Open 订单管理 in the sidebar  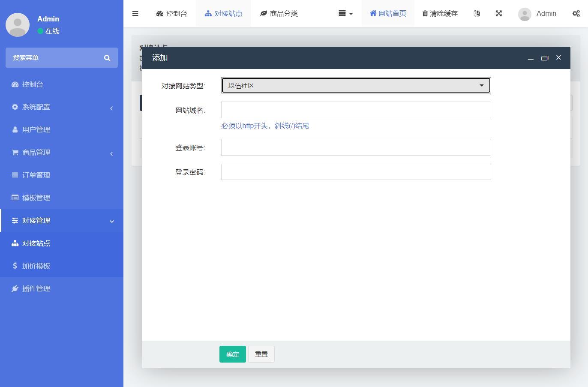pyautogui.click(x=62, y=175)
